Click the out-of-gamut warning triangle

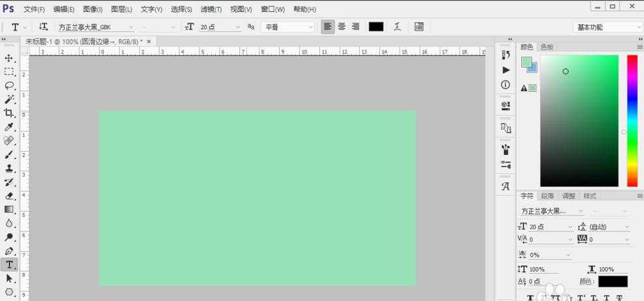524,88
